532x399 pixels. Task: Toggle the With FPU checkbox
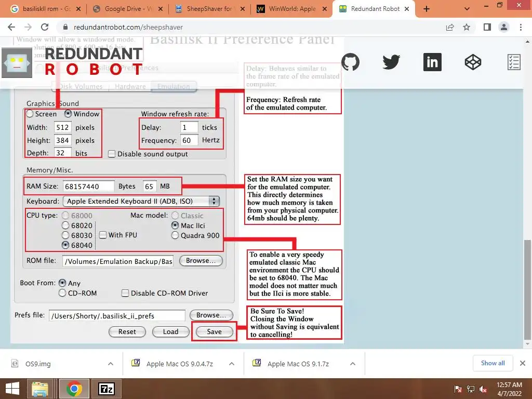[x=103, y=235]
